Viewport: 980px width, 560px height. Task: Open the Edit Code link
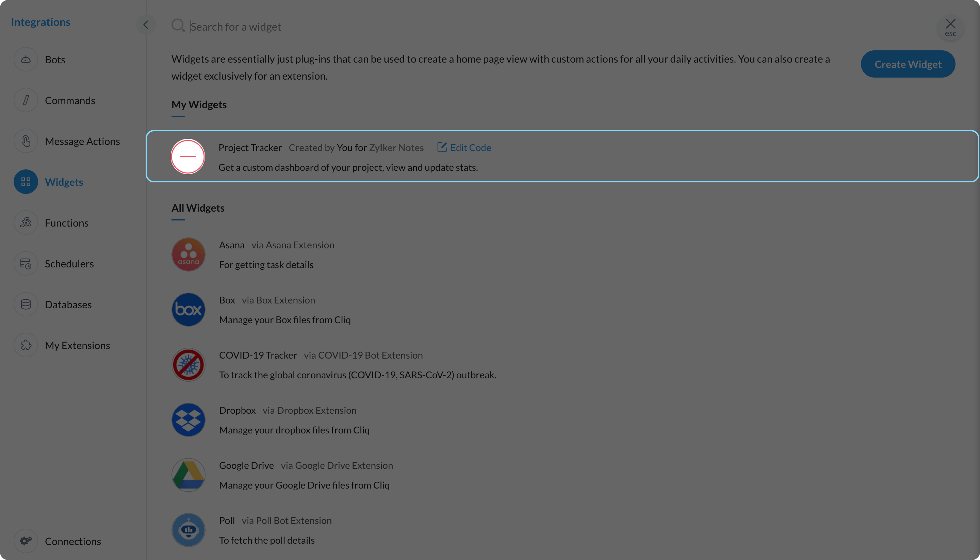[x=464, y=147]
